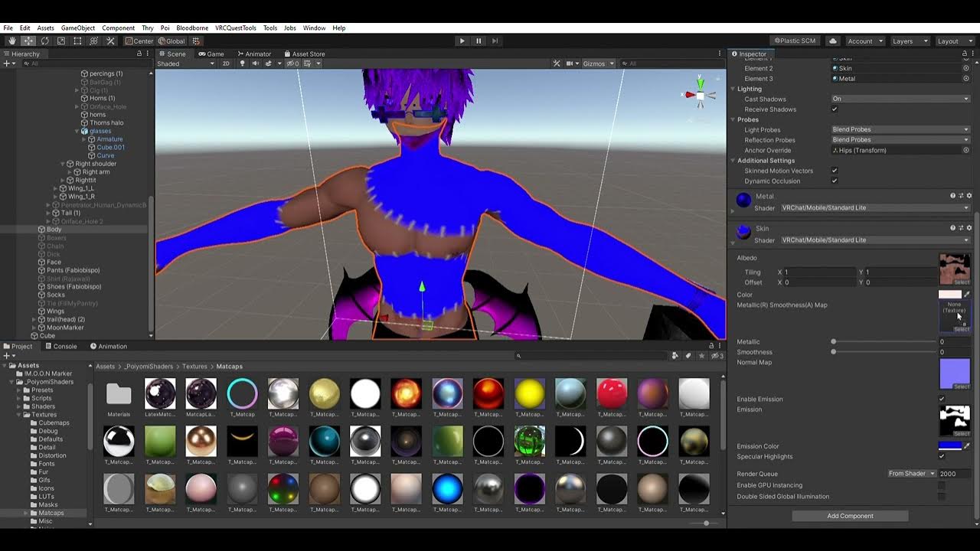Toggle scene grid visibility
The image size is (980, 551).
[308, 64]
